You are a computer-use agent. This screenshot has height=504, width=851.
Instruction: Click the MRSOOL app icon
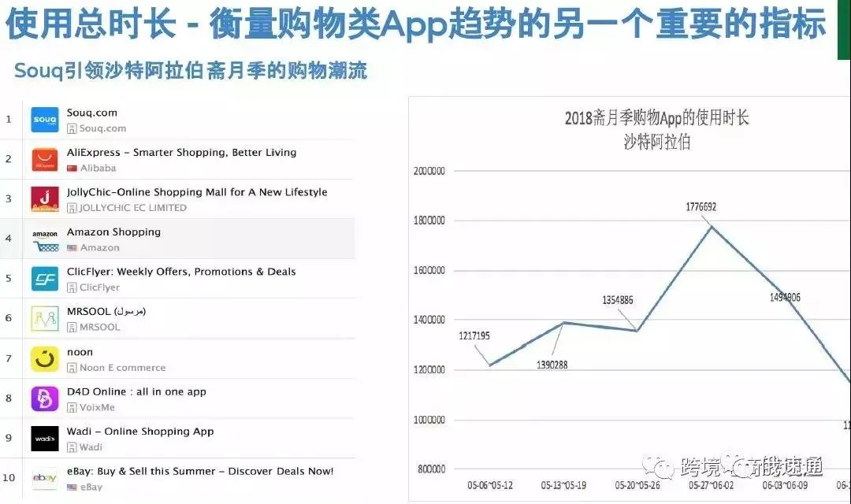[x=44, y=319]
